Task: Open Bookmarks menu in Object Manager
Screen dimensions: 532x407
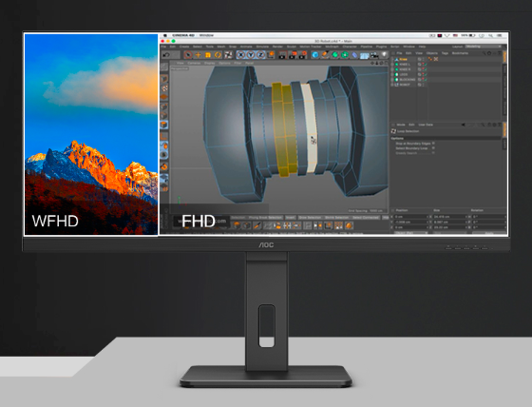Action: pos(460,53)
